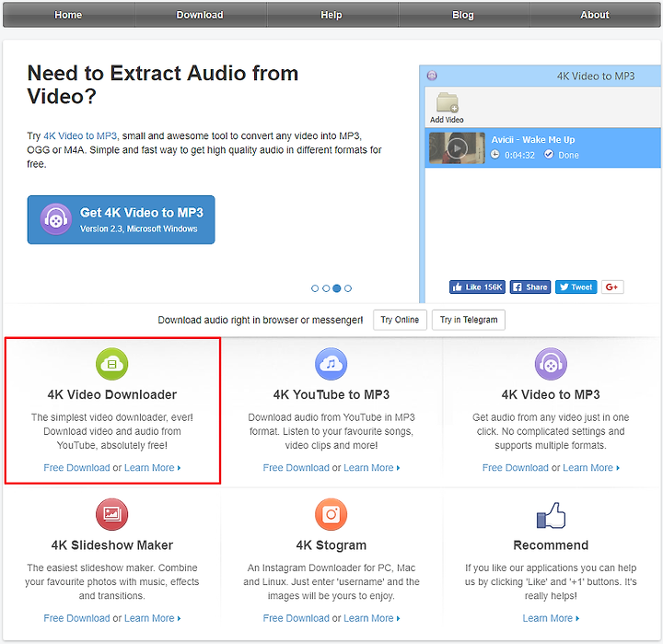Select the first carousel dot
663x644 pixels.
[x=315, y=288]
